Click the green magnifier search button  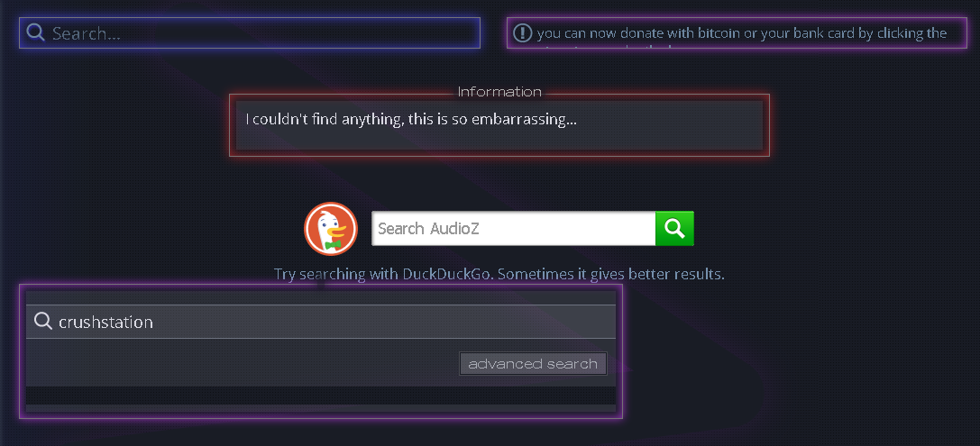(674, 229)
